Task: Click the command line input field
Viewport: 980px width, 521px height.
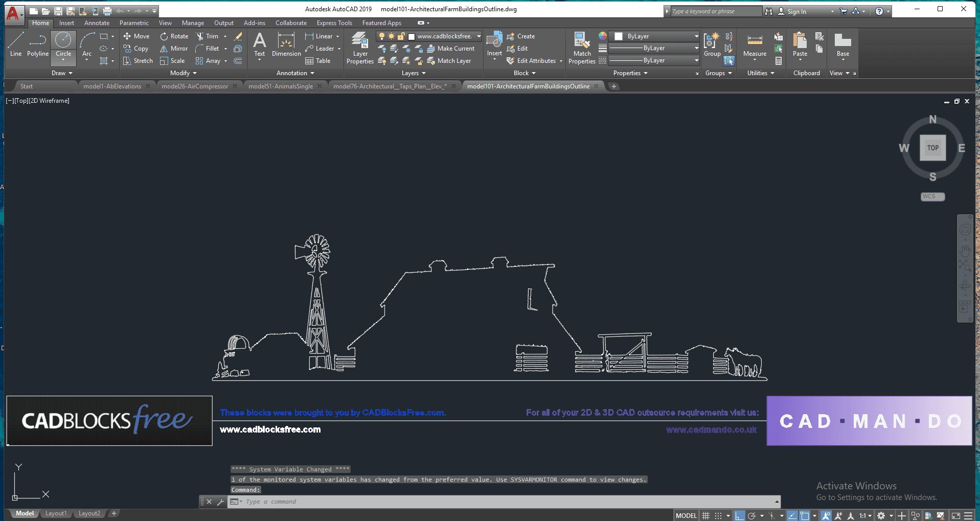Action: (506, 502)
